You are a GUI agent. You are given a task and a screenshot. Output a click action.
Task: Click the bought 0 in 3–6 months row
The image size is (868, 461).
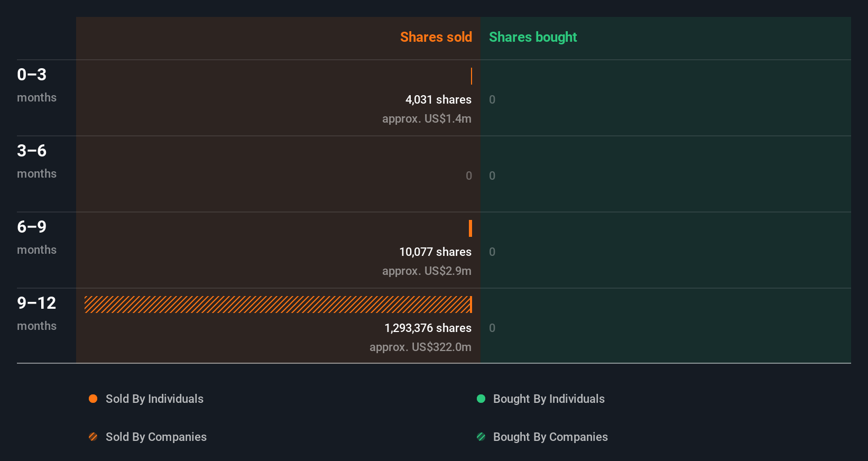(x=492, y=176)
